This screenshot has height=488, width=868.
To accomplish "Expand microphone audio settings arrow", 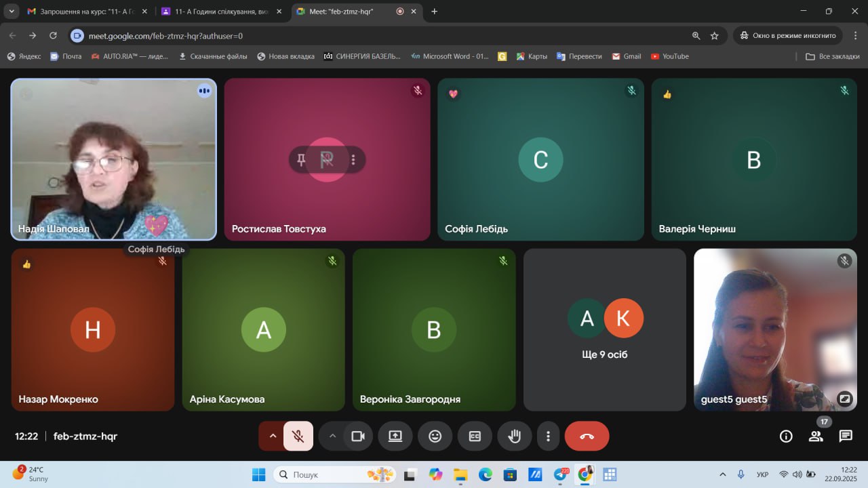I will point(273,436).
